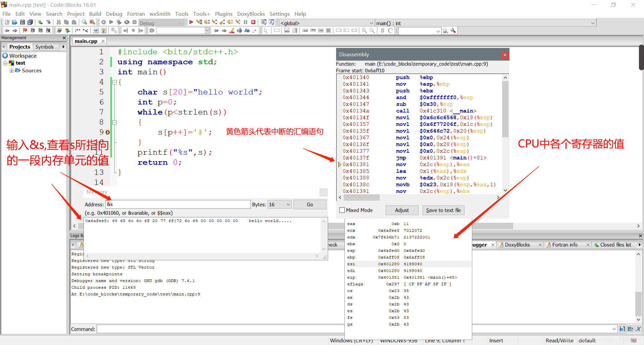Open the global scope dropdown

327,23
